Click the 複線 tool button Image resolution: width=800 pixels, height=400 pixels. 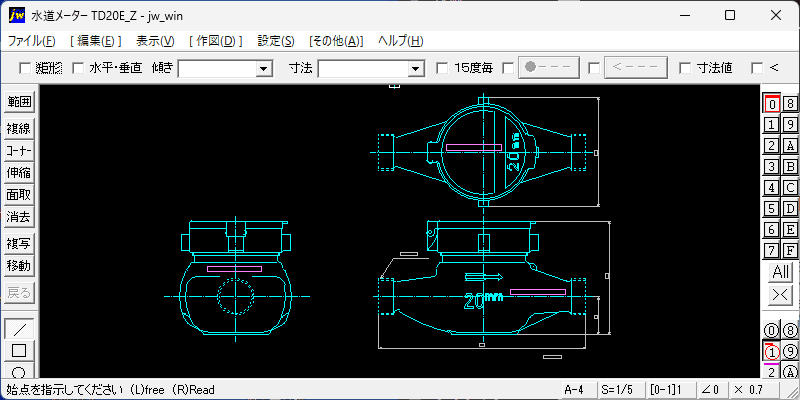tap(19, 129)
